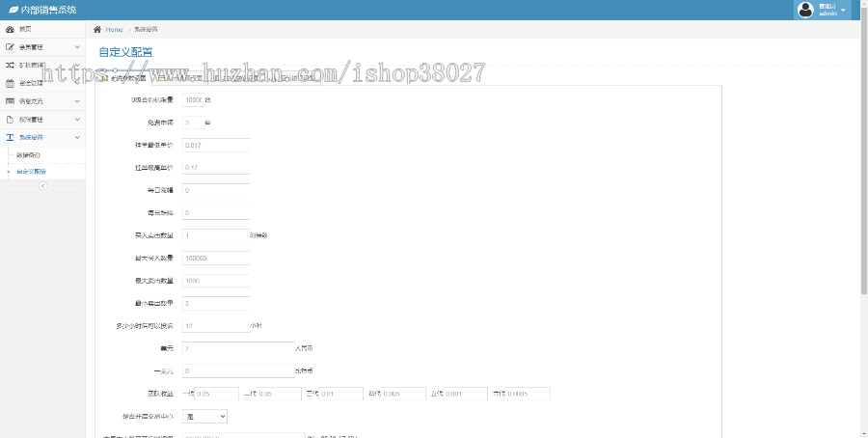
Task: Click the leaf logo in the top bar
Action: click(x=14, y=10)
